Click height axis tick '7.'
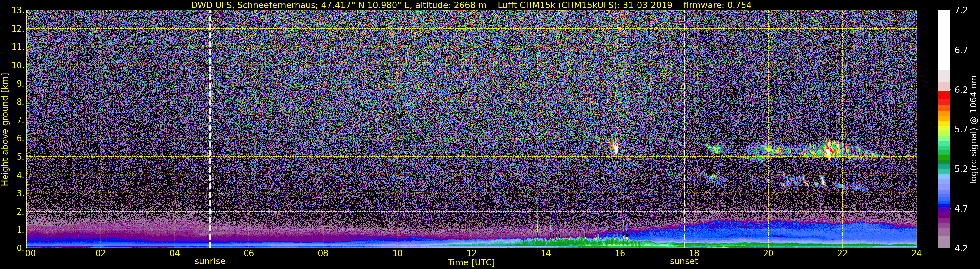The height and width of the screenshot is (269, 980). click(x=20, y=120)
